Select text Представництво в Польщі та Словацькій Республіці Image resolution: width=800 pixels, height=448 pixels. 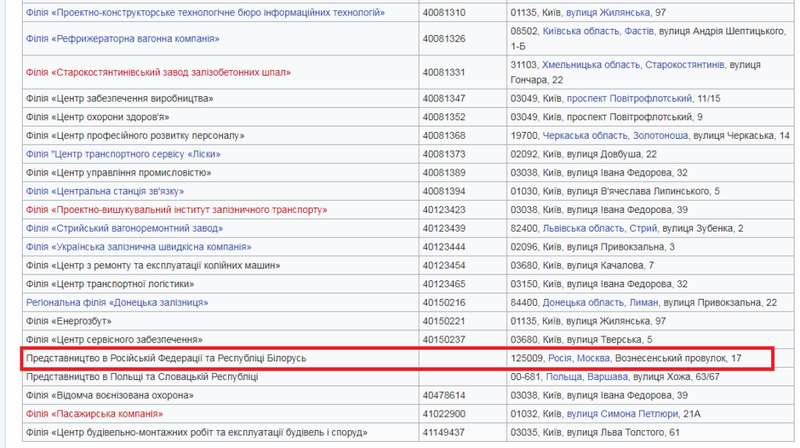(x=142, y=377)
